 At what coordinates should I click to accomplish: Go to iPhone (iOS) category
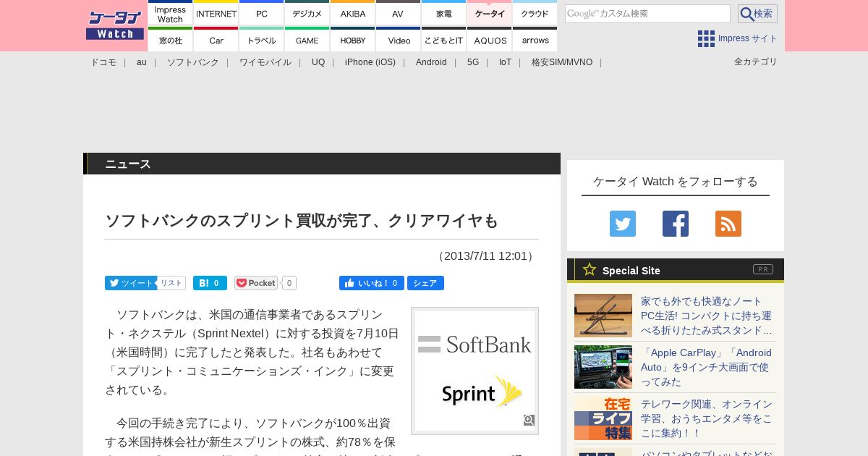point(370,62)
